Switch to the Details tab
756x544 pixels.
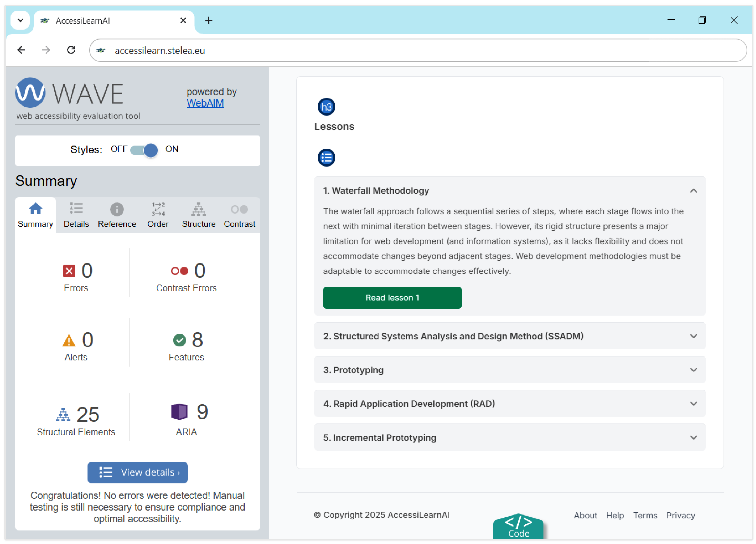(76, 215)
